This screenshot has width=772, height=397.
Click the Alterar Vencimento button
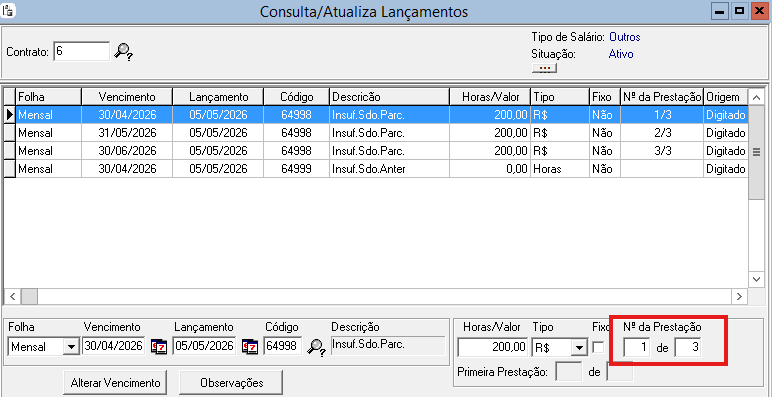point(115,383)
